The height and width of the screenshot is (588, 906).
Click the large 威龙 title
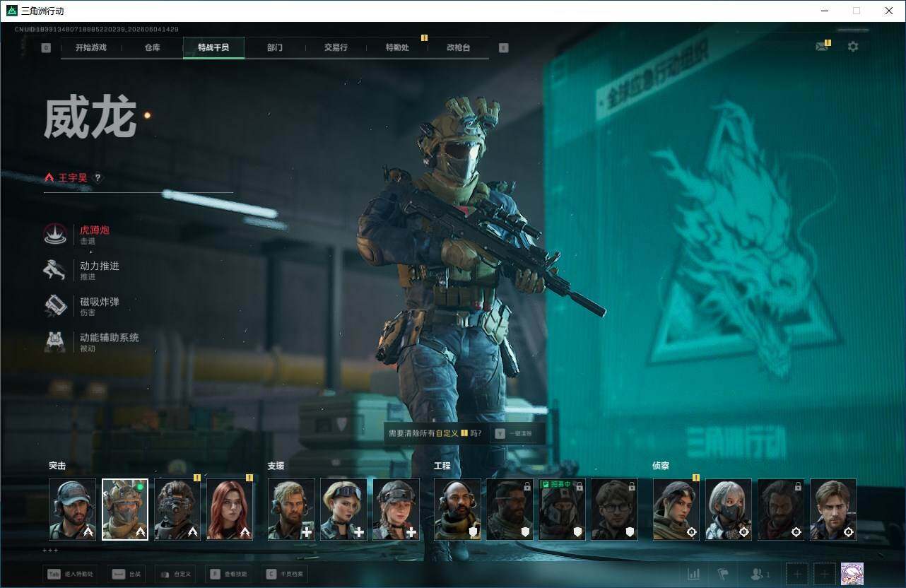click(x=90, y=118)
